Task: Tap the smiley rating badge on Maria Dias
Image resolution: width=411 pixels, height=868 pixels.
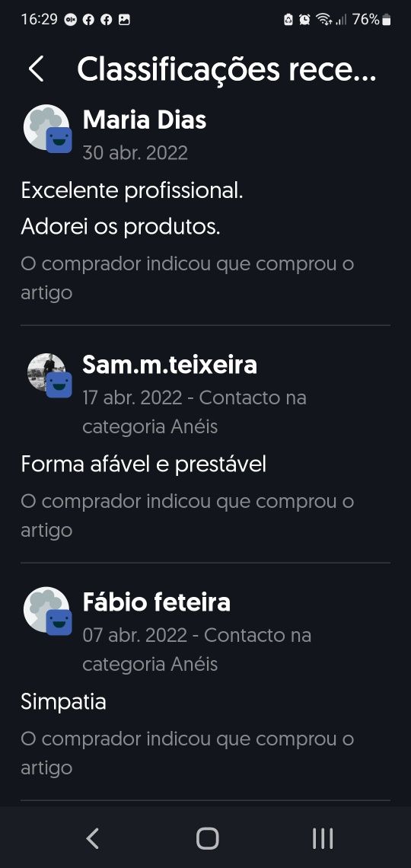Action: (59, 140)
